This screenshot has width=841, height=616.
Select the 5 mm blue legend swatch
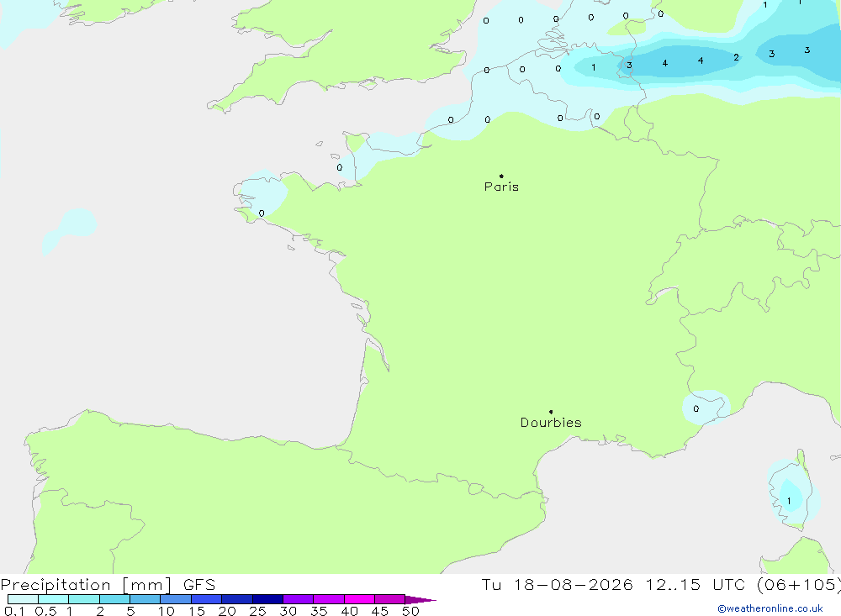pos(145,599)
